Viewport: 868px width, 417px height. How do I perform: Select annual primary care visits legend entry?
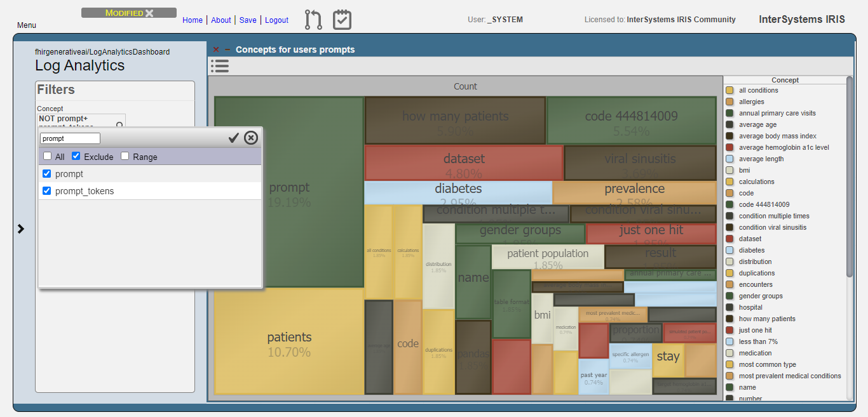point(777,113)
